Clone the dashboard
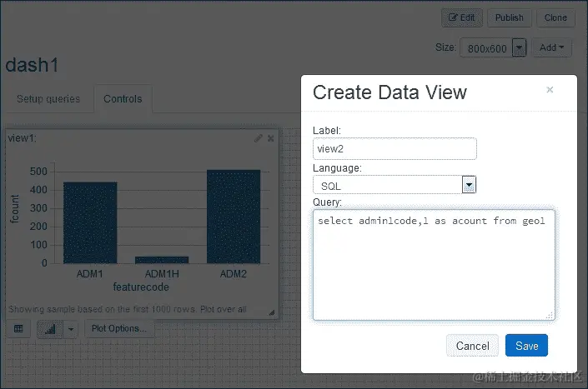The width and height of the screenshot is (588, 389). click(555, 17)
